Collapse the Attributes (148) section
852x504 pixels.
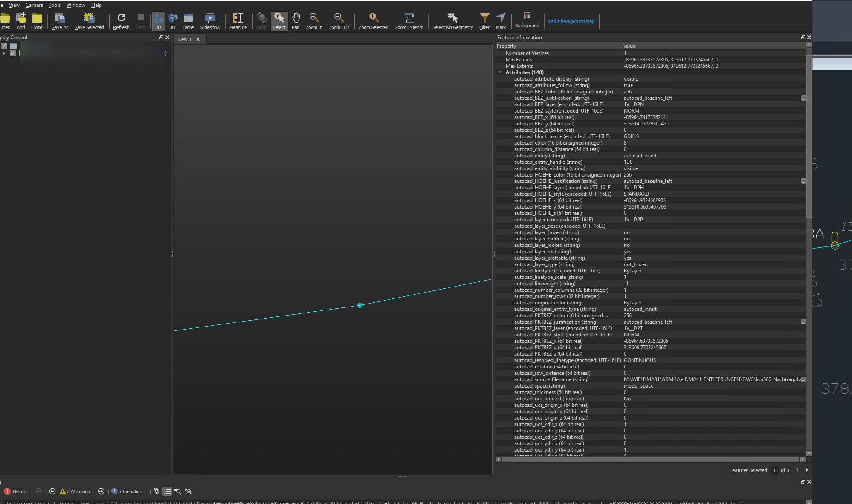[x=500, y=72]
